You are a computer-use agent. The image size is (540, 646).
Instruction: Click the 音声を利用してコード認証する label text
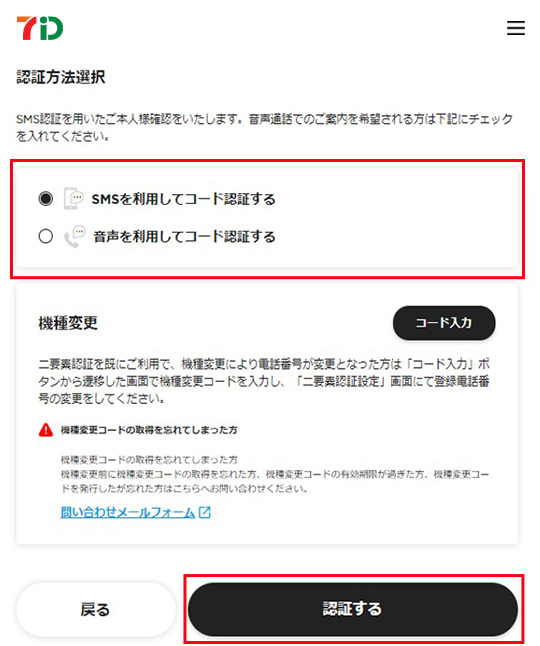[x=185, y=237]
